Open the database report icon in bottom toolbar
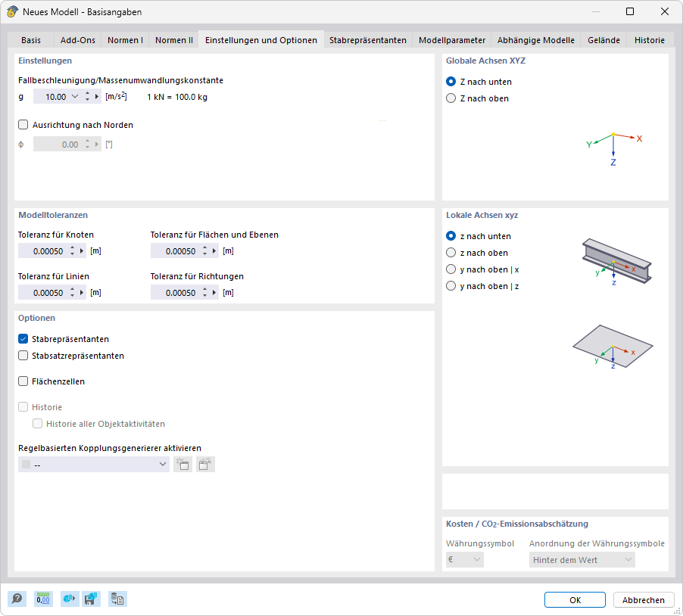683x616 pixels. [x=117, y=599]
